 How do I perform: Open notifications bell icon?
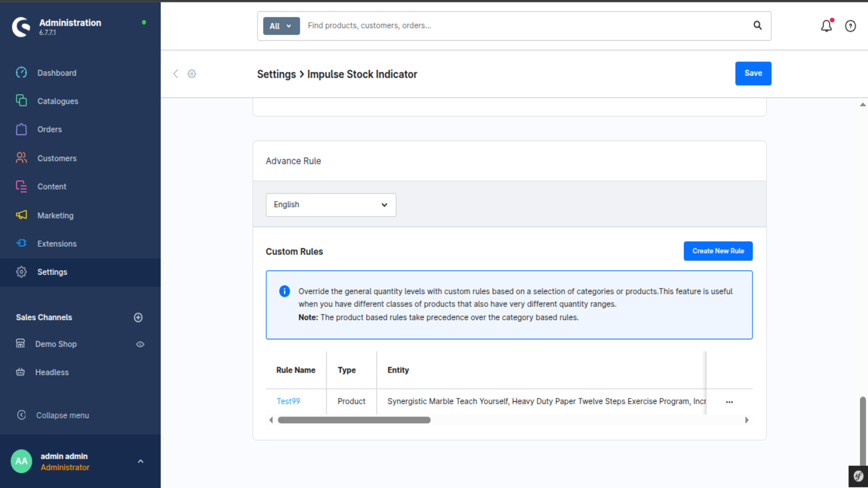click(826, 26)
